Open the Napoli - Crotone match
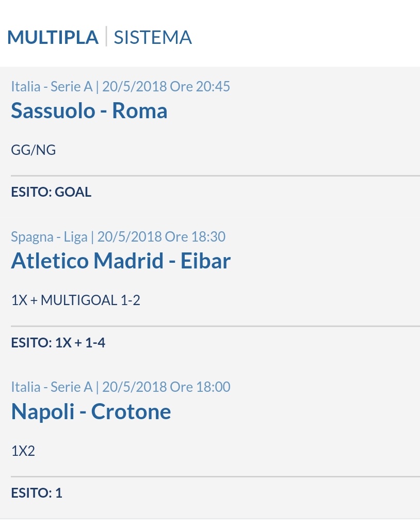420x525 pixels. pos(91,411)
